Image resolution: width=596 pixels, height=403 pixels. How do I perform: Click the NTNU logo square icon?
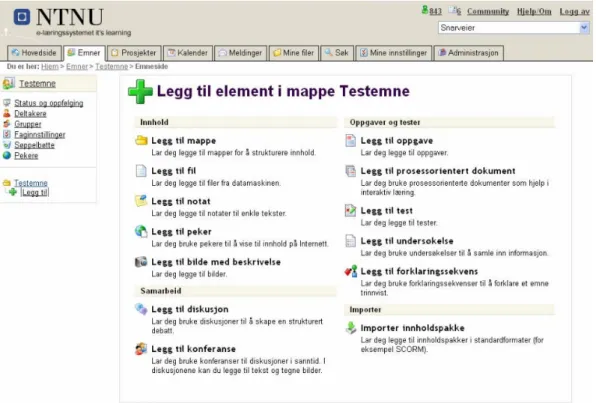pos(22,17)
